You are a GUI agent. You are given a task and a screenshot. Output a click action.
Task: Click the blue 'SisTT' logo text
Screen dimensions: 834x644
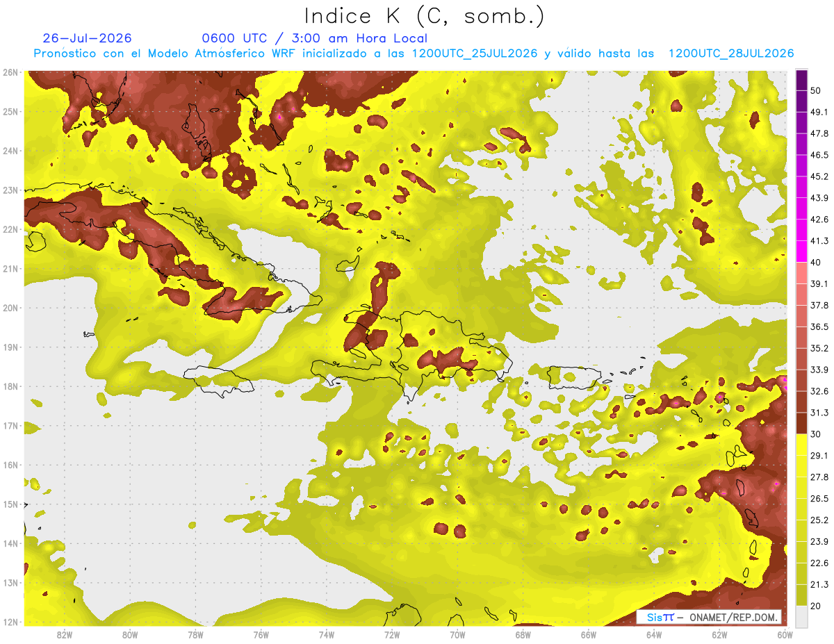660,617
